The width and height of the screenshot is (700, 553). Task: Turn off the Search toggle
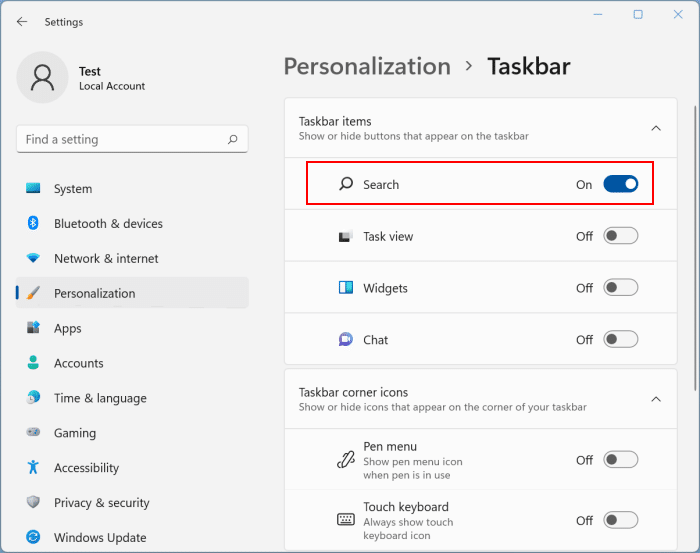[621, 184]
